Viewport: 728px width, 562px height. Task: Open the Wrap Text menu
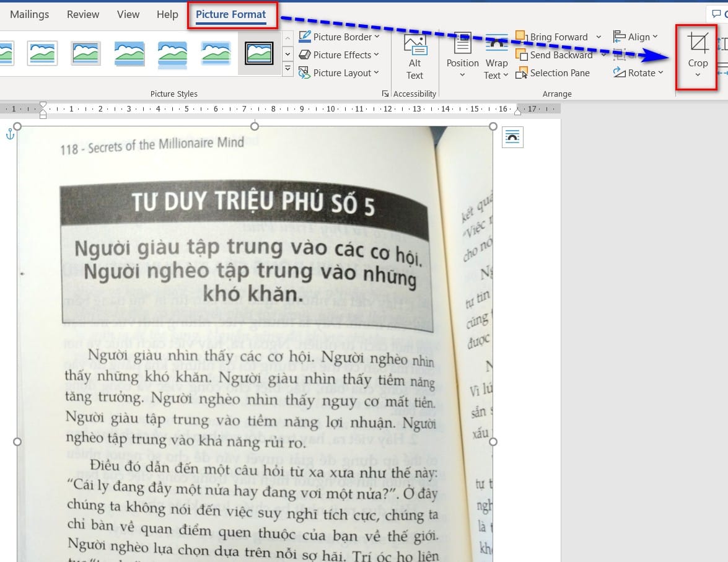coord(496,56)
